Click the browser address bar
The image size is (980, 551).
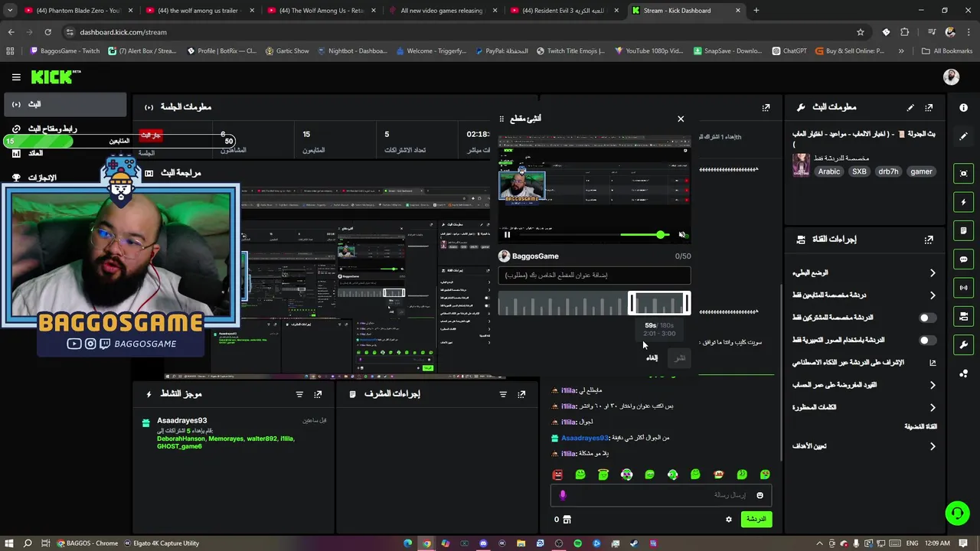point(459,32)
